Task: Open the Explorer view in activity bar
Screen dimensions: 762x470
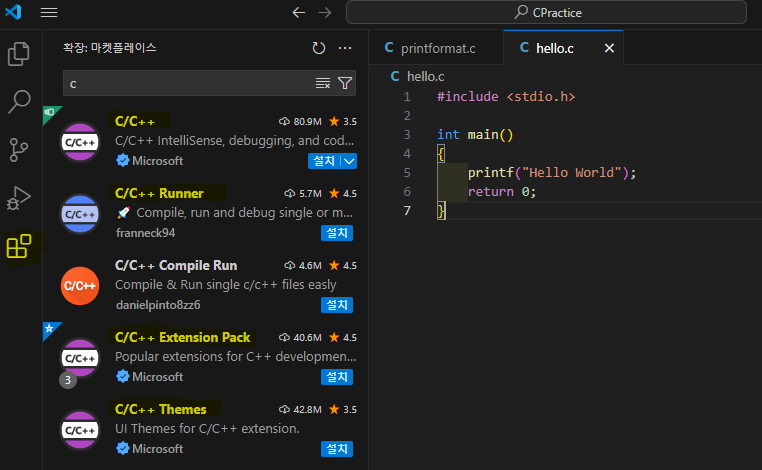Action: pyautogui.click(x=18, y=53)
